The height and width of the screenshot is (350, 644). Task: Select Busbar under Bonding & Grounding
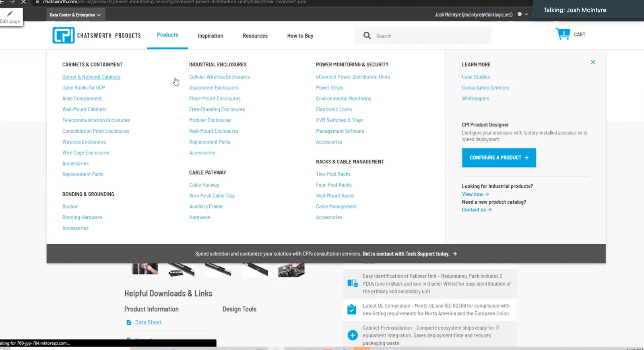pos(70,207)
